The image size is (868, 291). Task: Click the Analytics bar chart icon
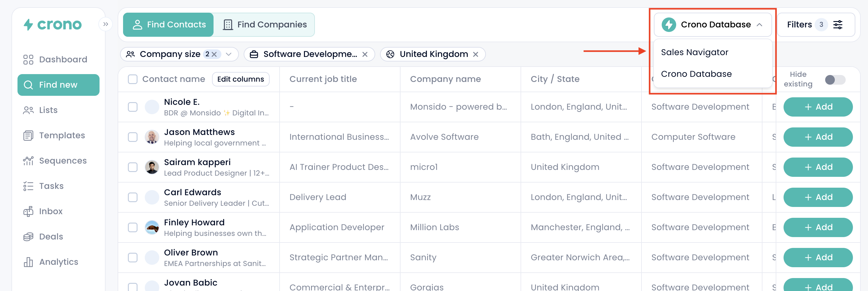(x=28, y=262)
